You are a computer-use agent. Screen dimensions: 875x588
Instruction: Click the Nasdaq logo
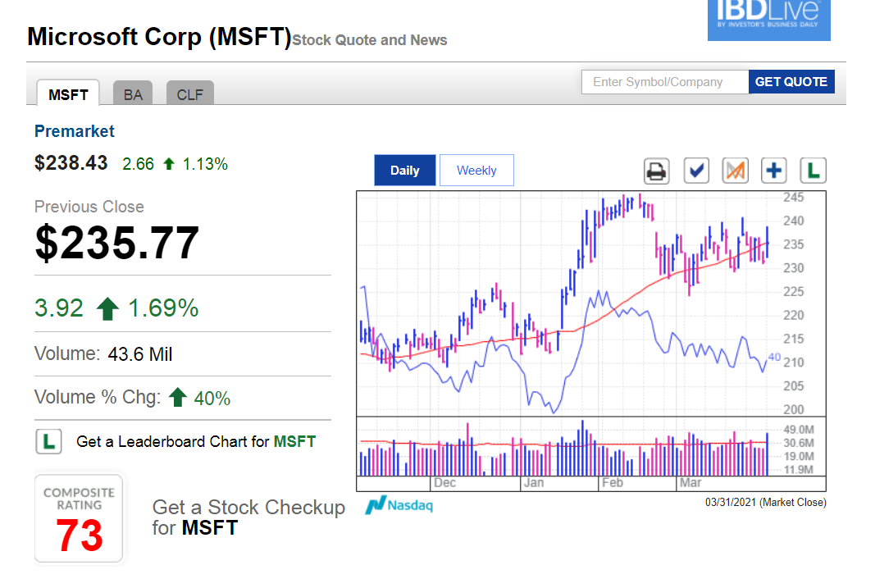[399, 505]
